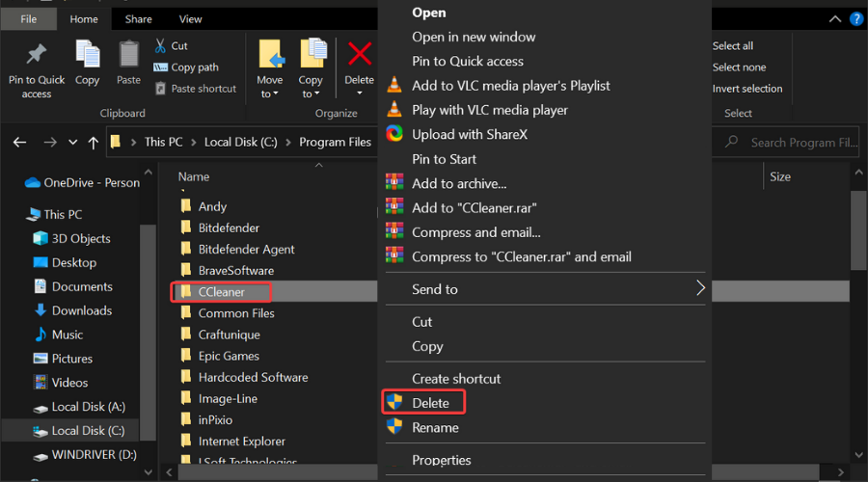The height and width of the screenshot is (482, 868).
Task: Expand the Delete ribbon dropdown arrow
Action: click(x=360, y=93)
